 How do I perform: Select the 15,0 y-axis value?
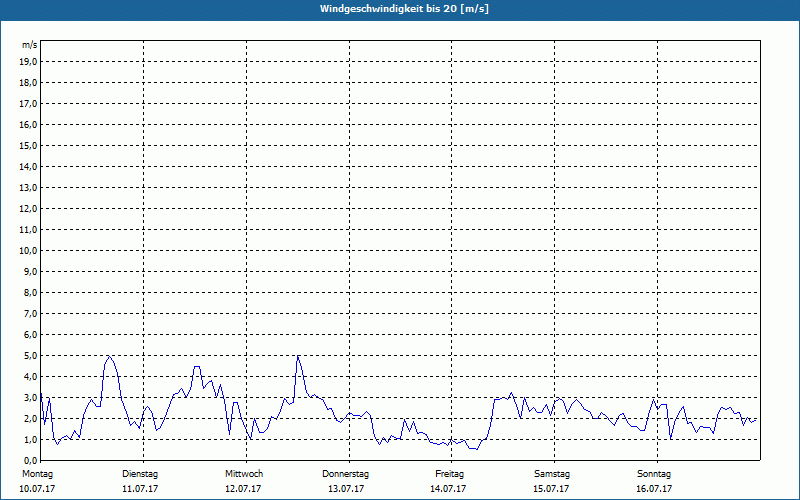28,145
